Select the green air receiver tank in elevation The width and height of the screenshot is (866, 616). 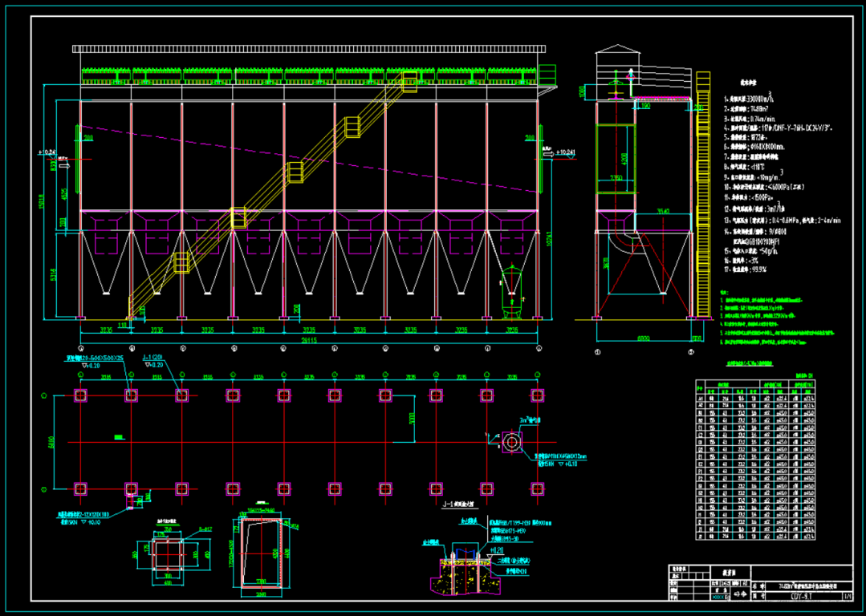511,292
